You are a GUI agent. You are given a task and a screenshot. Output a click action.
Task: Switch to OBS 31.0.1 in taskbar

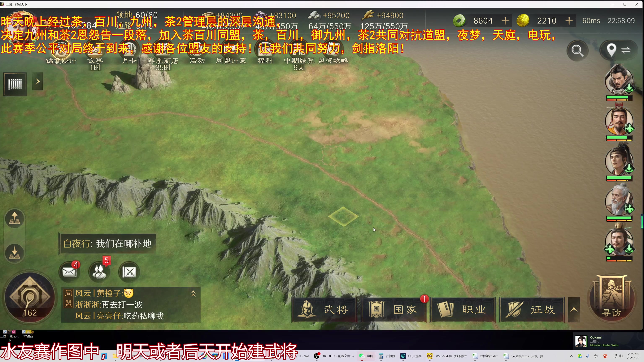334,356
